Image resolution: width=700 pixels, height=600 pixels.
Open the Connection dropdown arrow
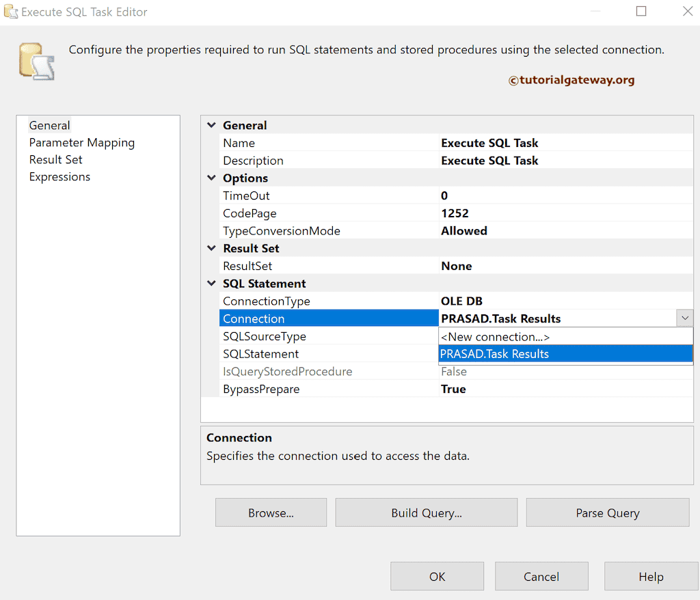point(684,318)
